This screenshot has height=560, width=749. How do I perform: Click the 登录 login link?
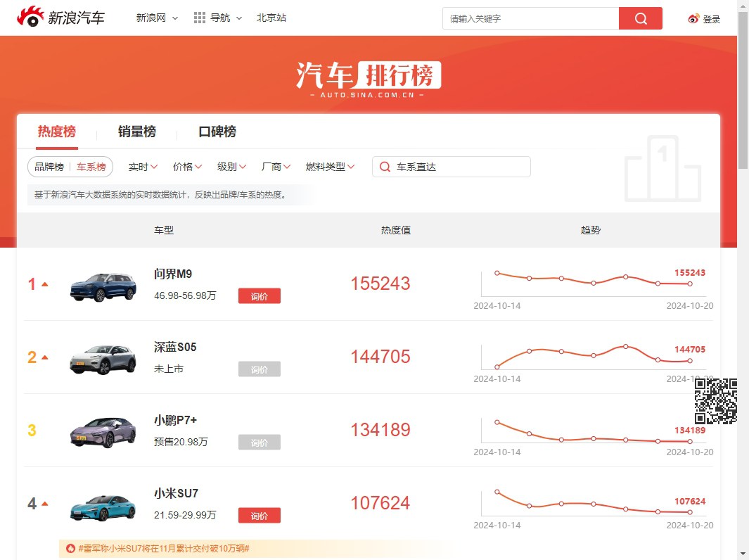[x=711, y=19]
